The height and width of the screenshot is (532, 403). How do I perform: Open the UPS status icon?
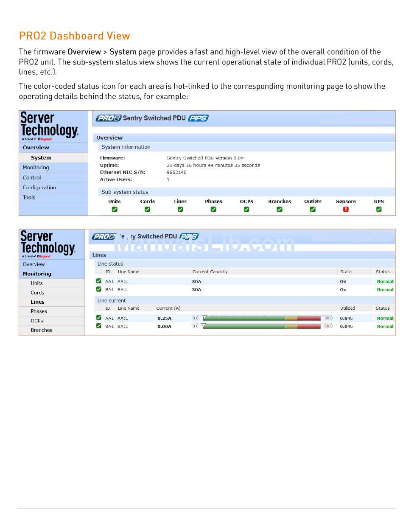tap(379, 209)
